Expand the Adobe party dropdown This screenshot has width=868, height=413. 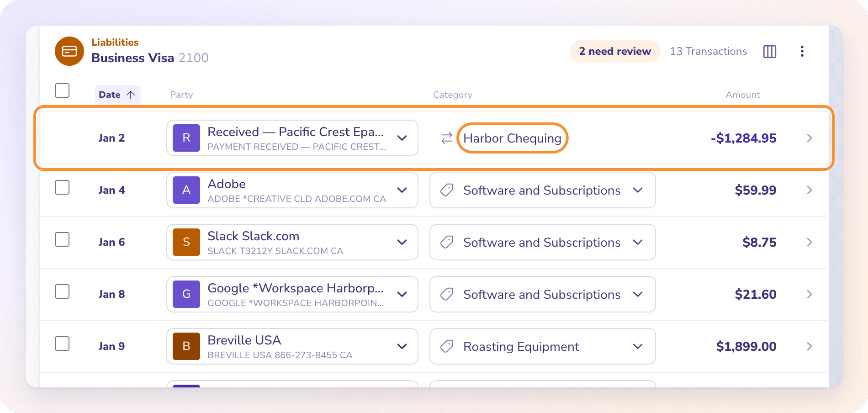coord(402,190)
